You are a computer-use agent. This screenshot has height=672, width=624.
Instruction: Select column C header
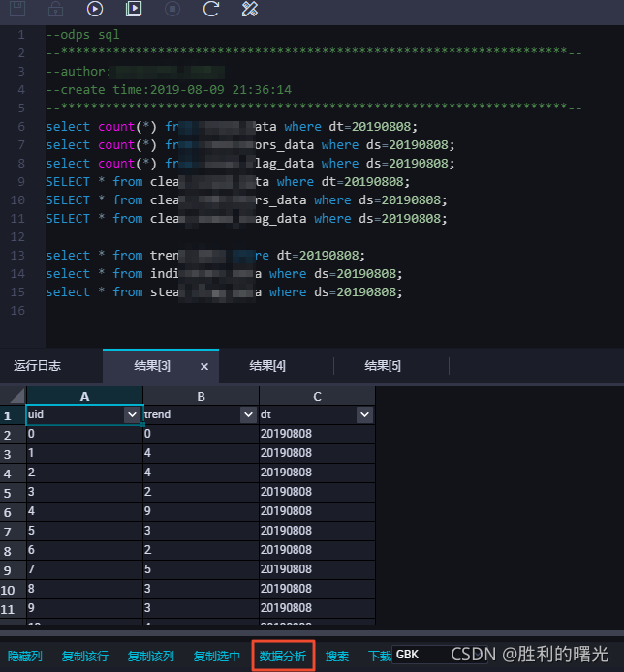click(x=317, y=396)
